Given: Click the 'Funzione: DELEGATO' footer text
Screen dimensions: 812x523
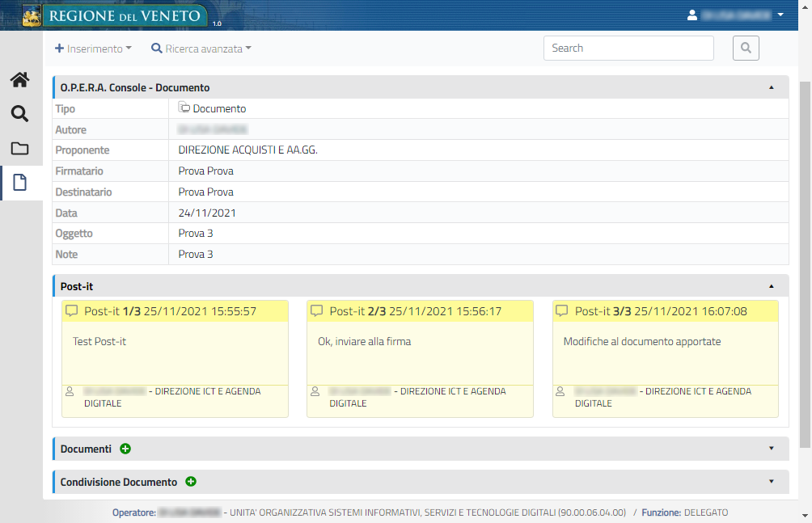Looking at the screenshot, I should [x=684, y=512].
